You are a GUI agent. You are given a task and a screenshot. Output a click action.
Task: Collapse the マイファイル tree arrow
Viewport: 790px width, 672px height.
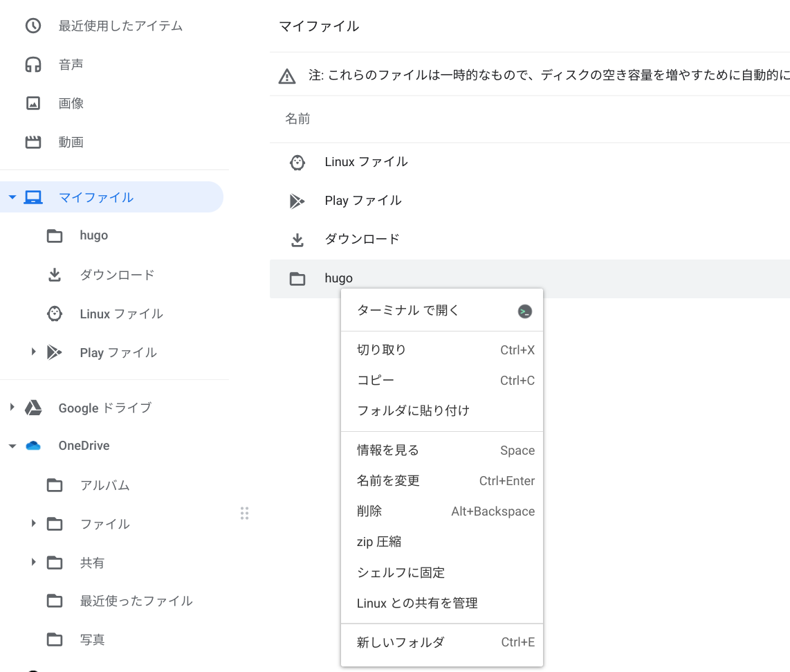[12, 198]
